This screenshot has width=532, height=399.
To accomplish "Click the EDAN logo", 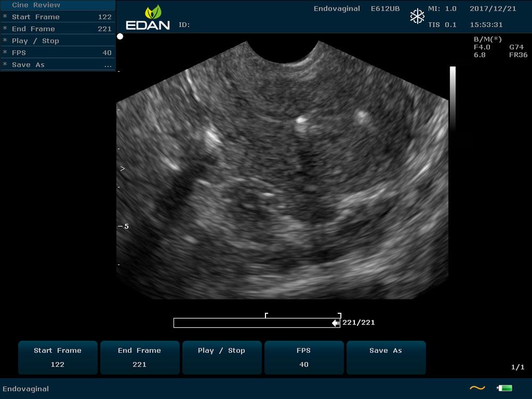I will coord(147,18).
